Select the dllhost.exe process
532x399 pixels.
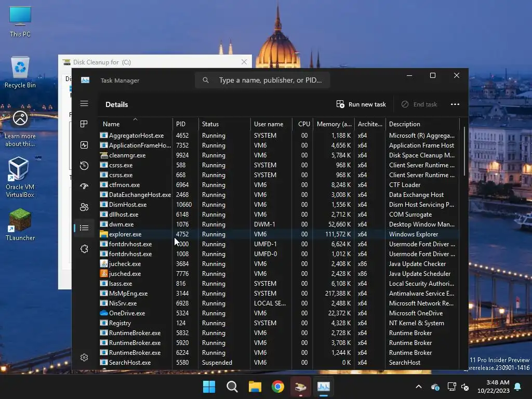279,215
